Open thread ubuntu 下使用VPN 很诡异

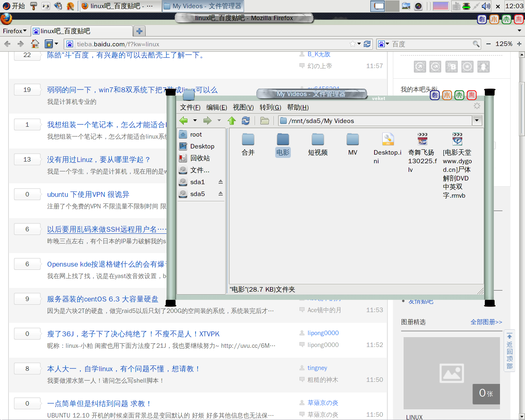pyautogui.click(x=88, y=194)
